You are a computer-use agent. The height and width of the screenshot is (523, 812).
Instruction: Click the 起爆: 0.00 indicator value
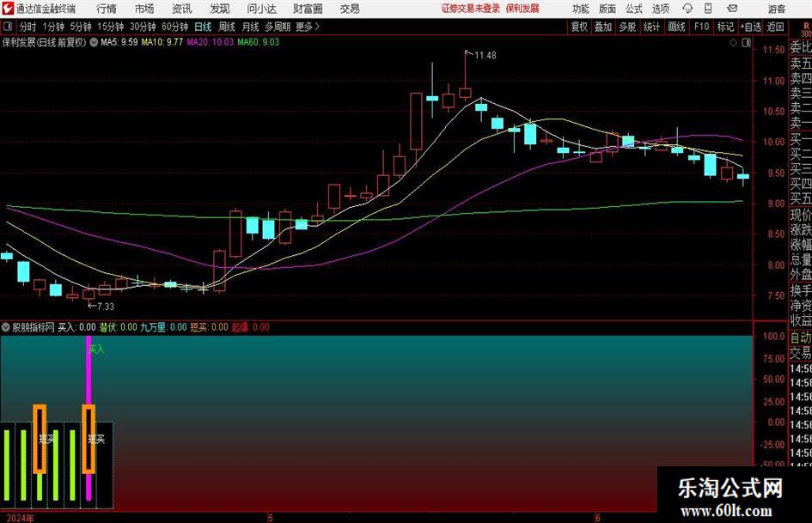(251, 327)
